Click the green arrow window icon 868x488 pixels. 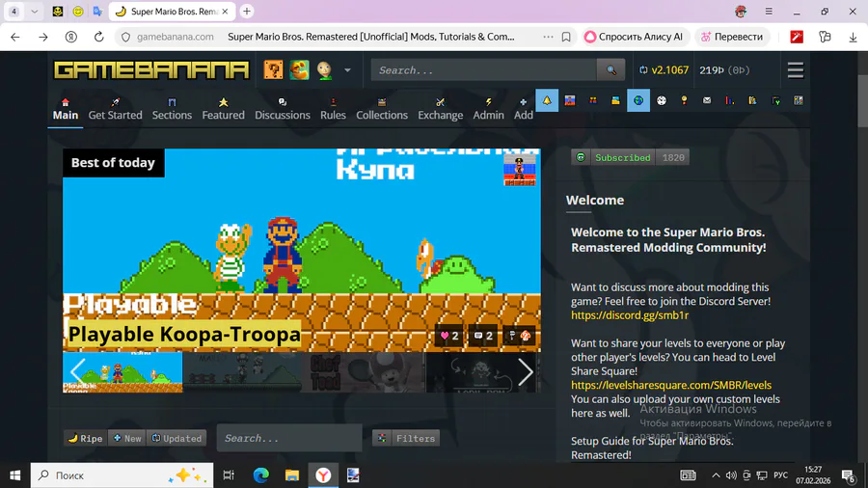click(x=776, y=100)
